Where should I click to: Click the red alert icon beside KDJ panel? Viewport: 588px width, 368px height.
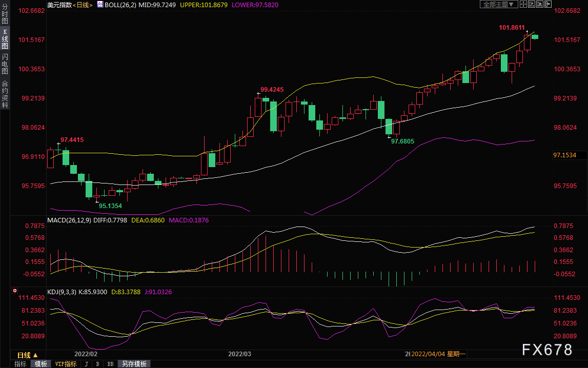[15, 291]
